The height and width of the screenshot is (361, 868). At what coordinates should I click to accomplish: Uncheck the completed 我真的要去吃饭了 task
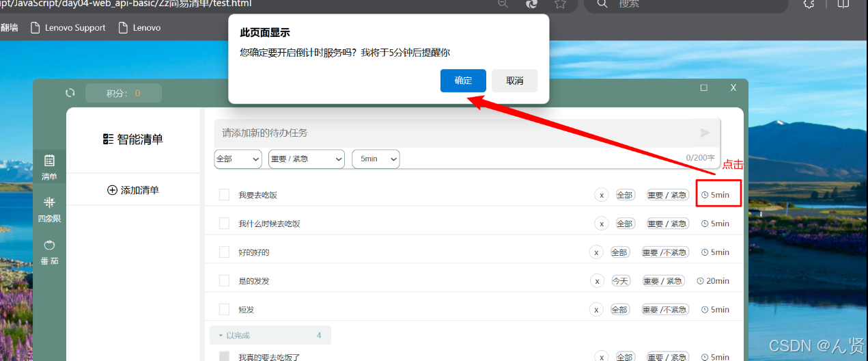[x=224, y=356]
